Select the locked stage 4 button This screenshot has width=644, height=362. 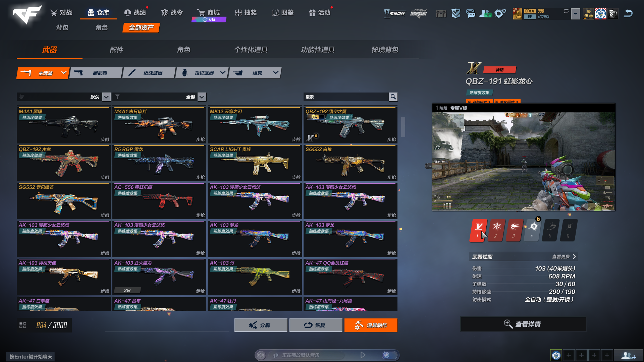[533, 230]
